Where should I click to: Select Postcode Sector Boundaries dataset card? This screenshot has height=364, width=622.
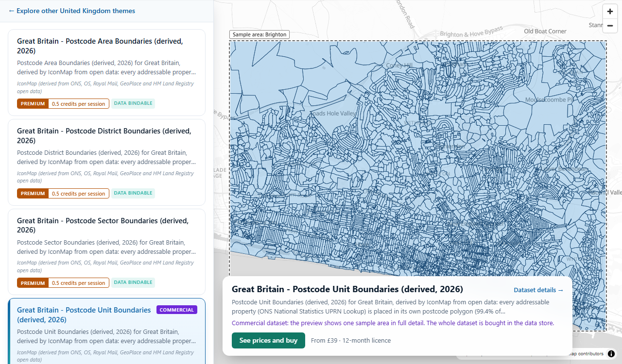coord(106,252)
